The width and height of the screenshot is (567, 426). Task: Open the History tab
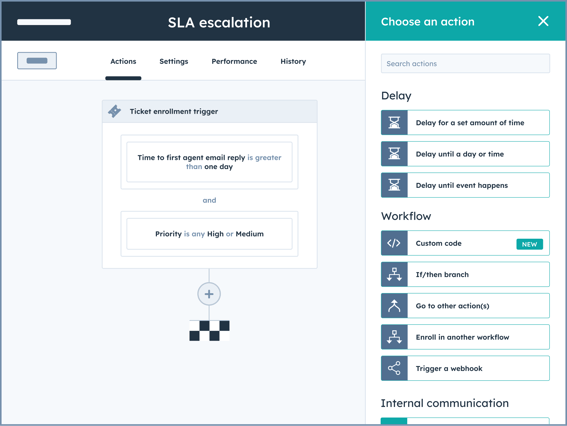[x=293, y=61]
